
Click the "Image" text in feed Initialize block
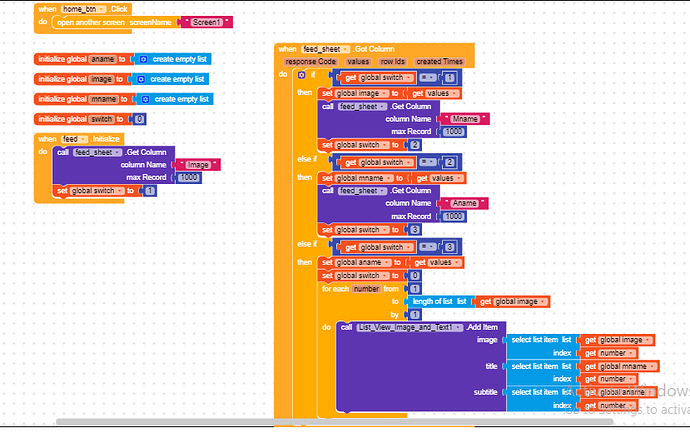tap(196, 164)
